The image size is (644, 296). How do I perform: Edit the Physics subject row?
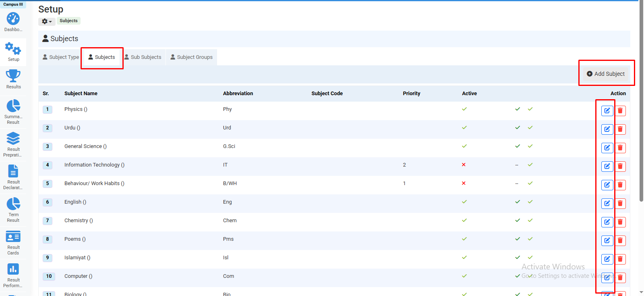coord(607,110)
